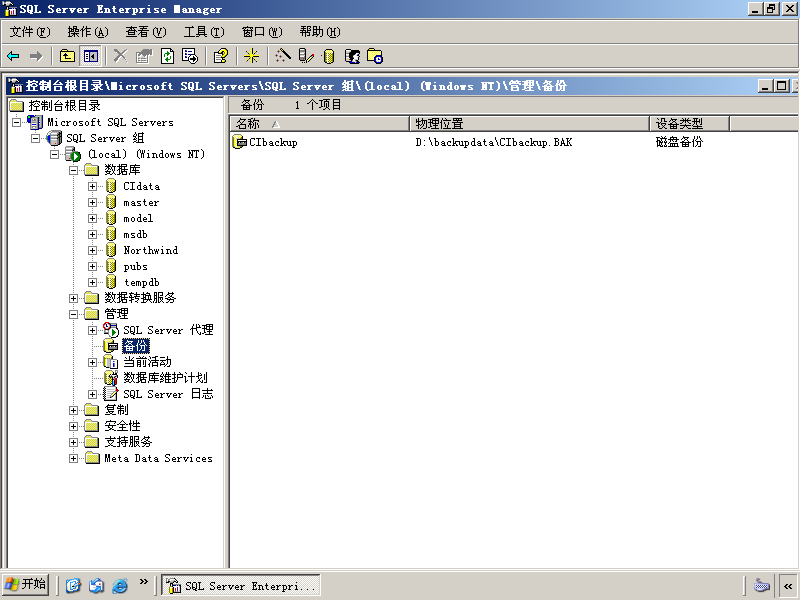This screenshot has width=800, height=600.
Task: Click the 当前活动 icon
Action: coord(111,362)
